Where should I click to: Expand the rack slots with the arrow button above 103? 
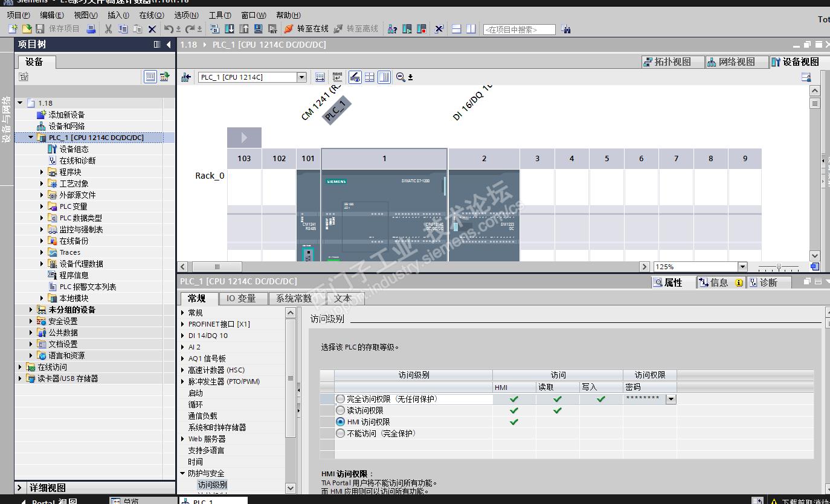pos(244,138)
